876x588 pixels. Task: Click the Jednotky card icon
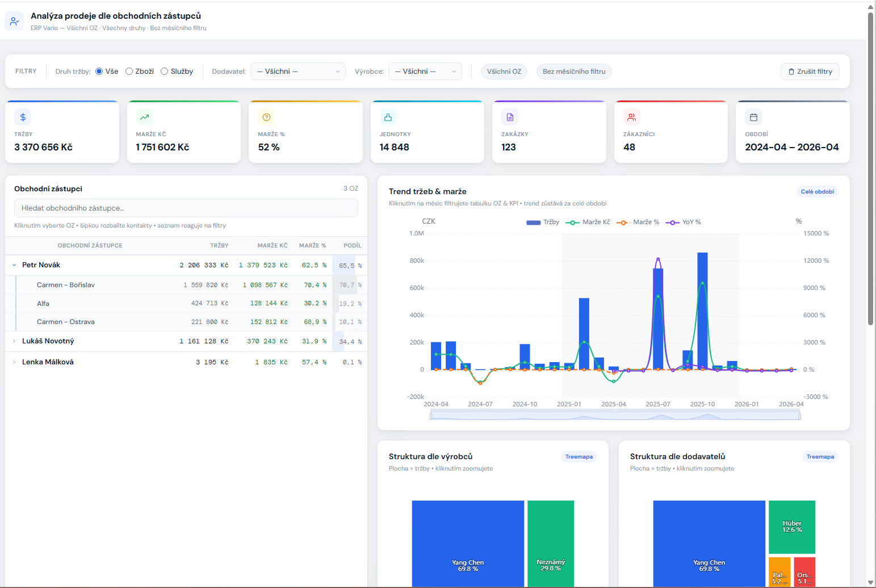pyautogui.click(x=388, y=117)
